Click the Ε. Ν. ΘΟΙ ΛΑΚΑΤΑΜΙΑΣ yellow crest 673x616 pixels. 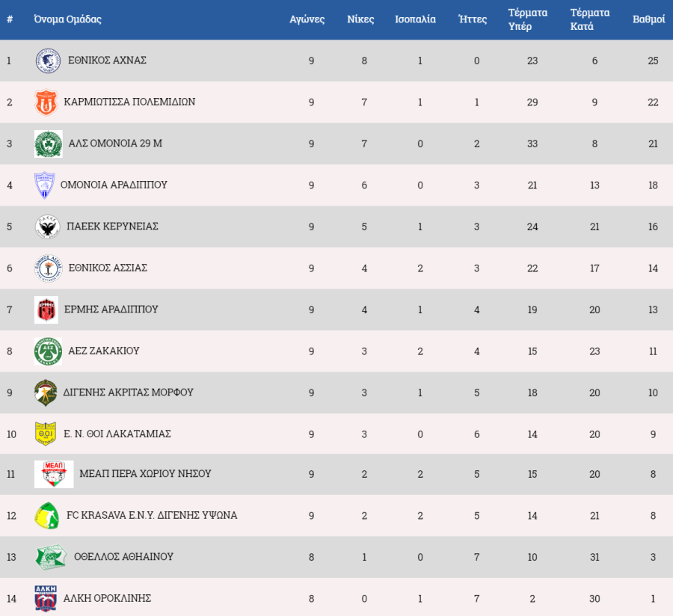[46, 434]
